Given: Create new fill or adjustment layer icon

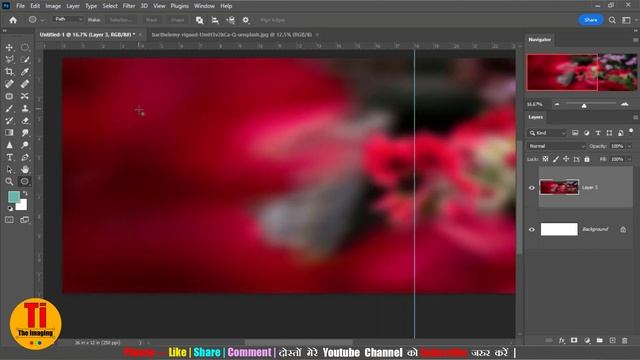Looking at the screenshot, I should (587, 340).
